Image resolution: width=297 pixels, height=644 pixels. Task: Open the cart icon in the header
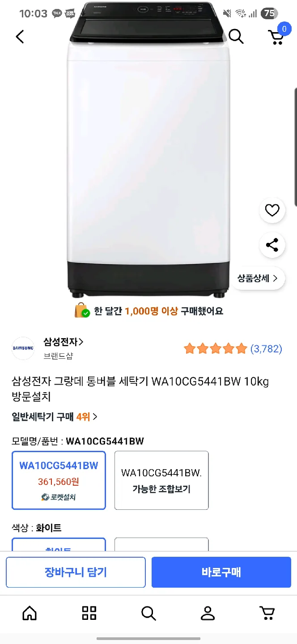[276, 37]
